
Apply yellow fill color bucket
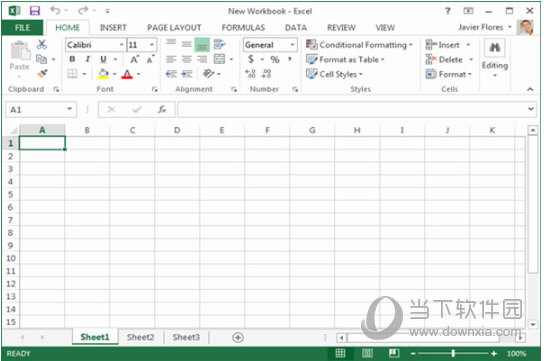click(103, 73)
